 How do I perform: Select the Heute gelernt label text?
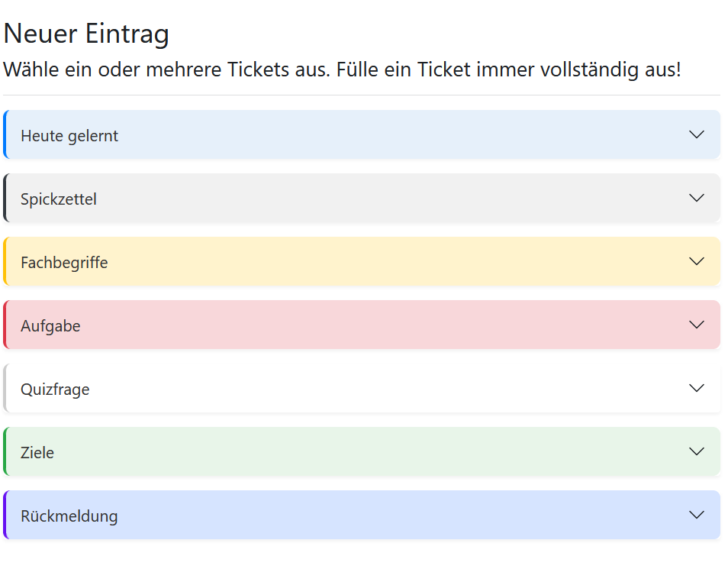coord(69,136)
